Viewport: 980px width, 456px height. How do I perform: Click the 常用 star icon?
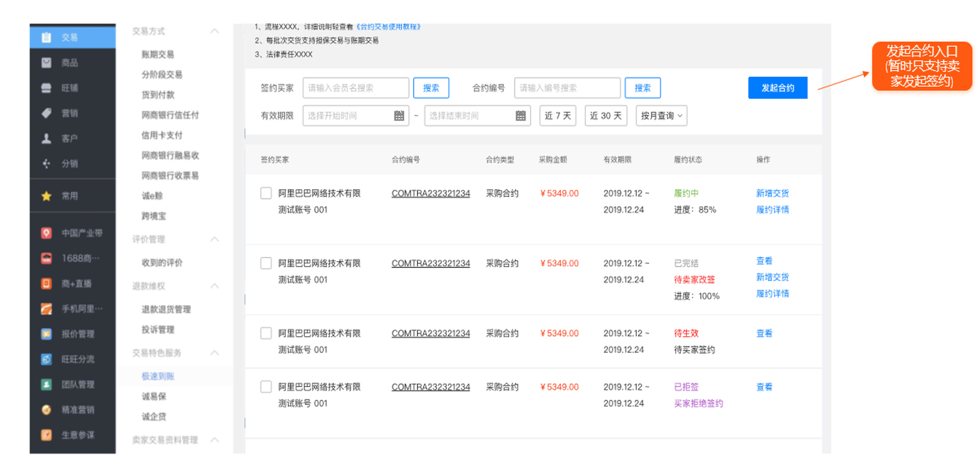coord(46,196)
